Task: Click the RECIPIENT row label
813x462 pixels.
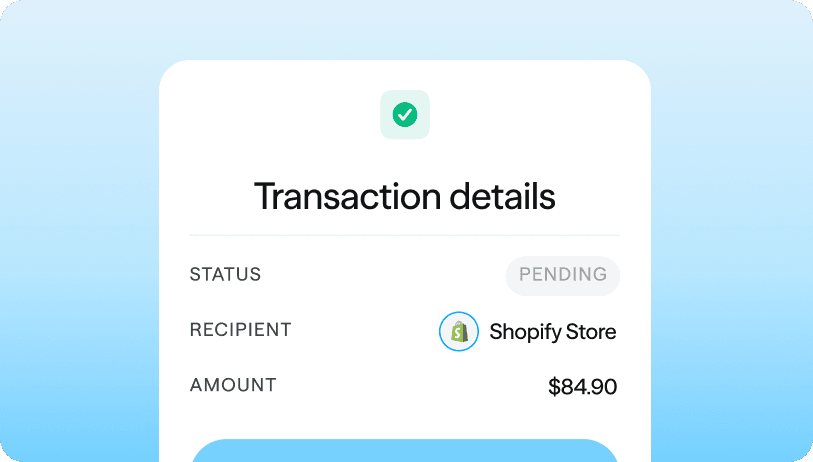Action: (240, 330)
